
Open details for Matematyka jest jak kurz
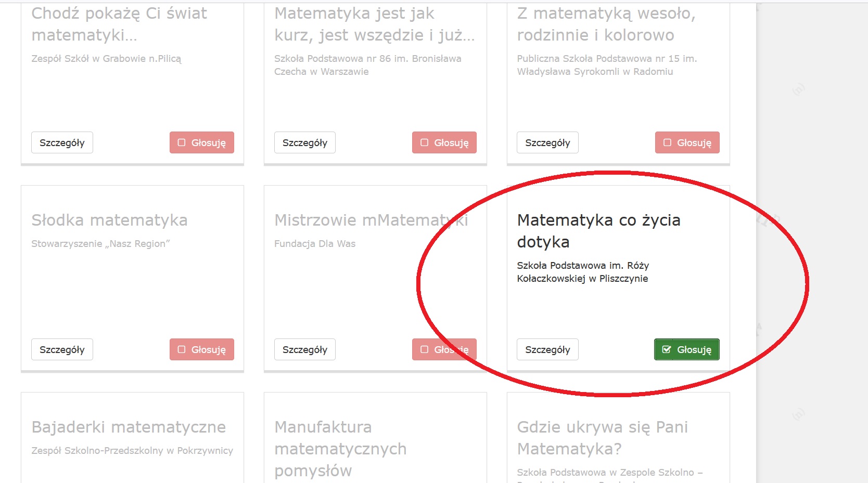click(x=304, y=142)
